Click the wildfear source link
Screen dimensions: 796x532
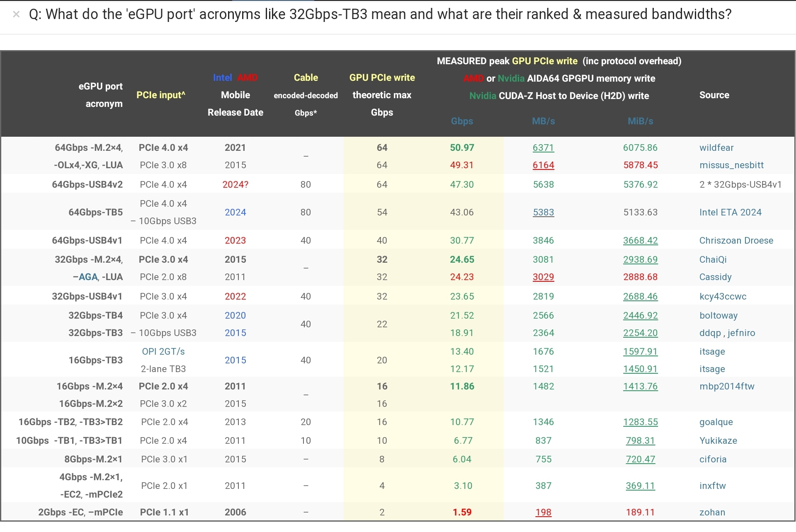click(x=716, y=148)
